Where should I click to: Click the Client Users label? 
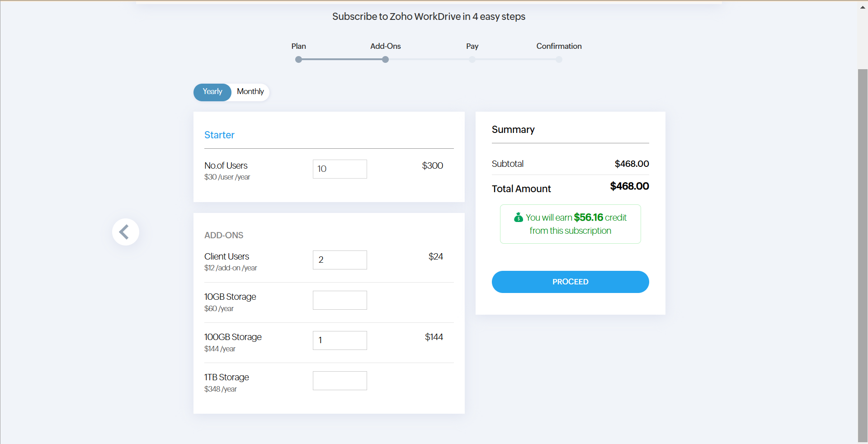click(x=226, y=257)
